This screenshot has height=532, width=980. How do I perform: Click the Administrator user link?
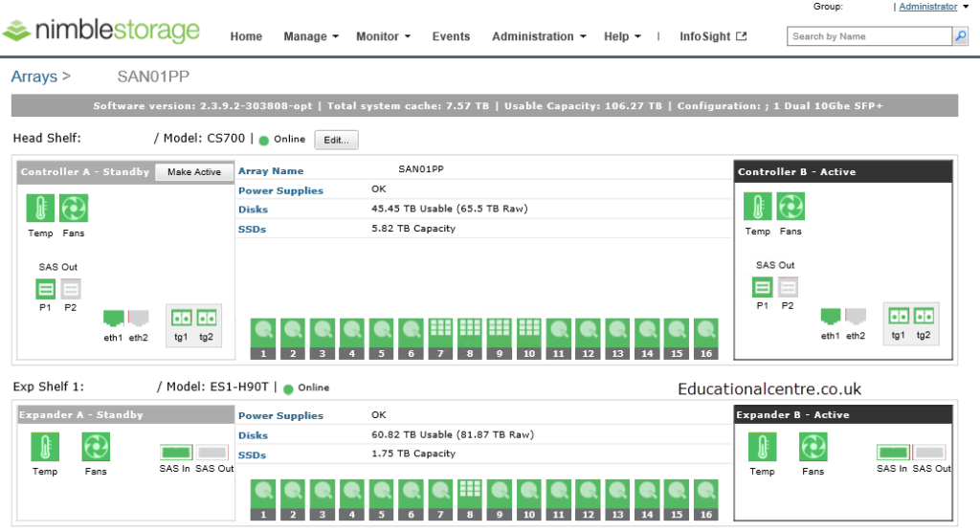coord(928,7)
